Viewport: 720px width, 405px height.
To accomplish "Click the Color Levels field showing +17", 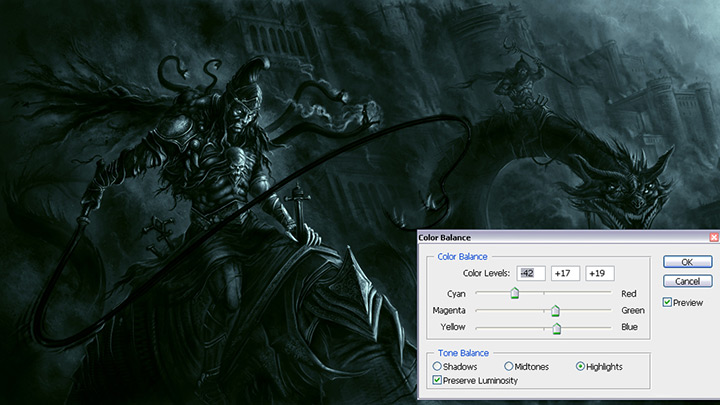I will coord(565,273).
